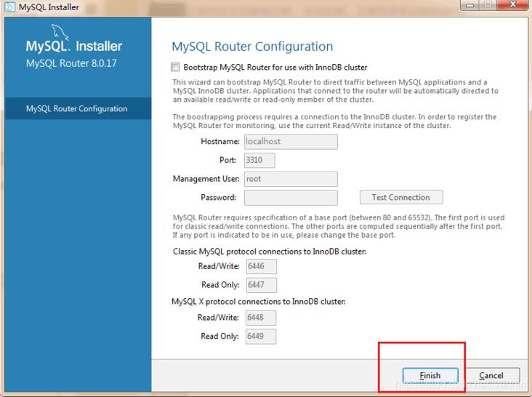Click Classic protocol Read/Write port 6446 field
The height and width of the screenshot is (397, 532).
pos(261,266)
